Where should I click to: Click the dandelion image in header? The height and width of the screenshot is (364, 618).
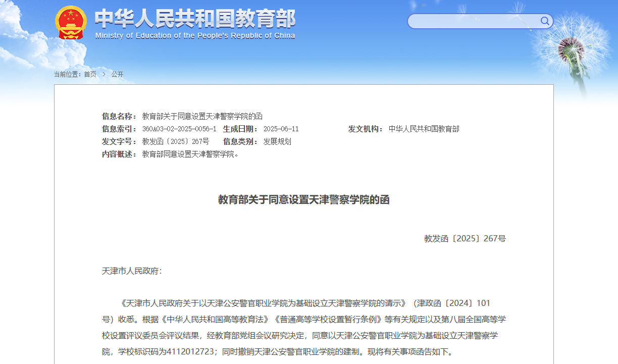pos(576,48)
